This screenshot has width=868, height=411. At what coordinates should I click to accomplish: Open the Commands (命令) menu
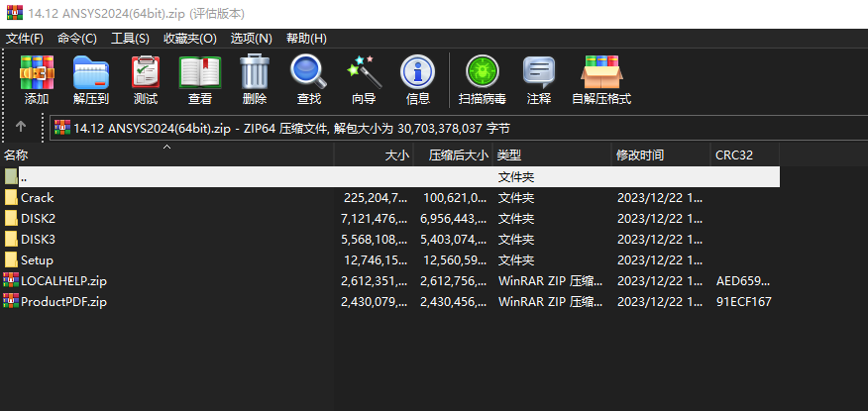(x=77, y=39)
